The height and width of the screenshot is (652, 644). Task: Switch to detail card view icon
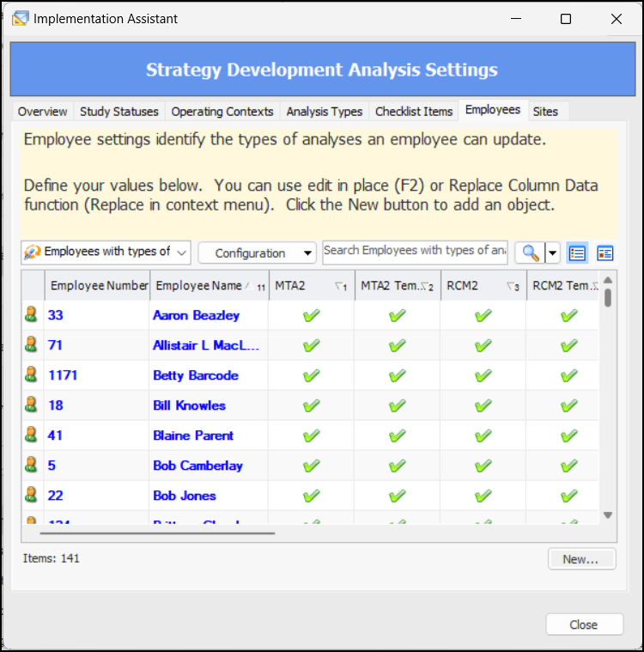pyautogui.click(x=605, y=253)
